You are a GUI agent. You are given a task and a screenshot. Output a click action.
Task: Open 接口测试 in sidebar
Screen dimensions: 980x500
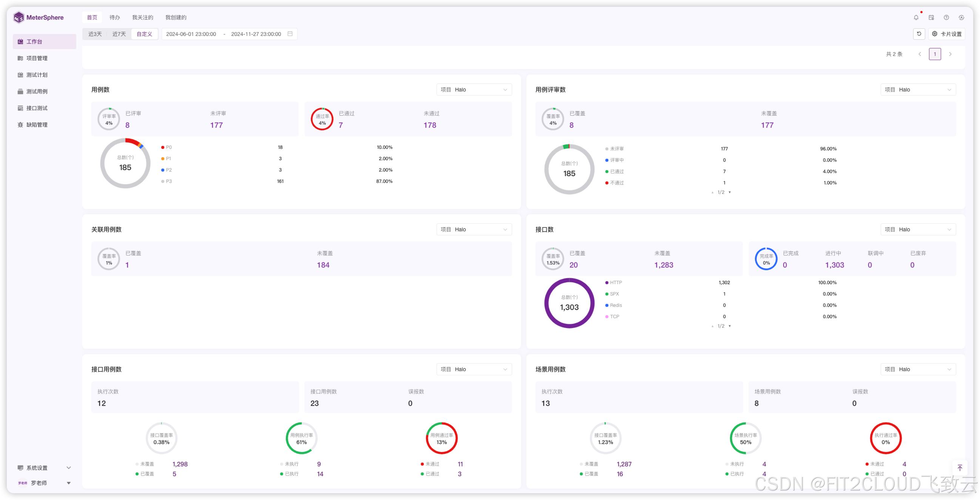click(x=45, y=108)
